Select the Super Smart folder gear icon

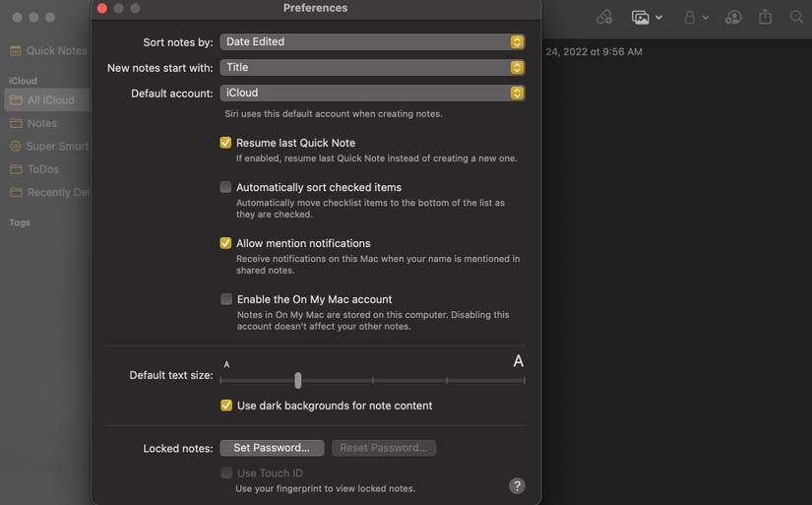[16, 147]
